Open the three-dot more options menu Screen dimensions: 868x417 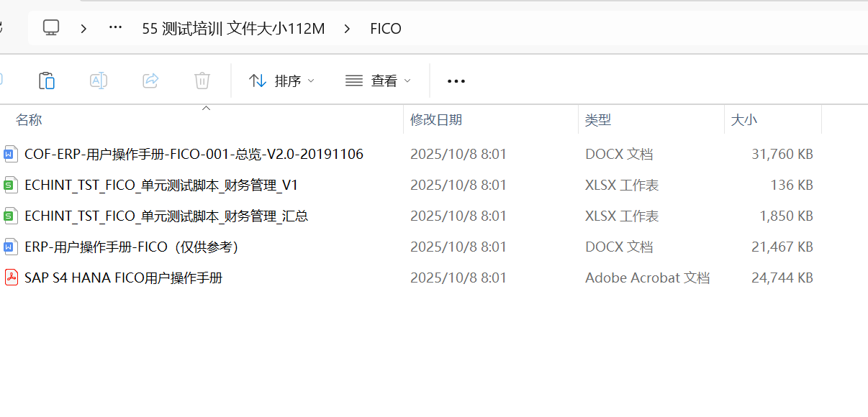tap(456, 81)
